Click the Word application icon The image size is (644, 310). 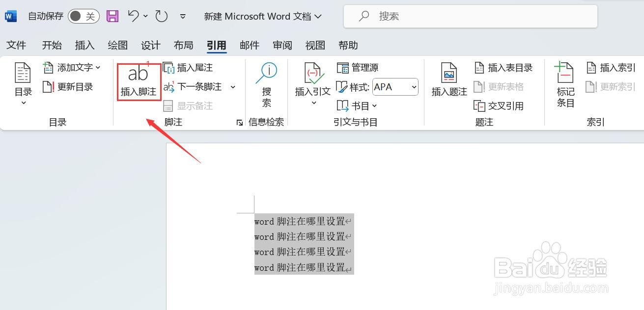point(11,16)
